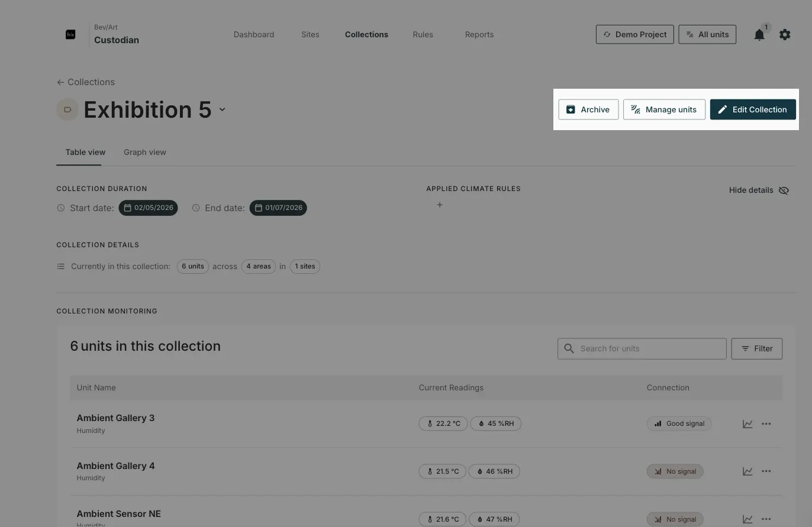Viewport: 812px width, 527px height.
Task: Click 21.6 °C temperature reading
Action: [x=443, y=519]
